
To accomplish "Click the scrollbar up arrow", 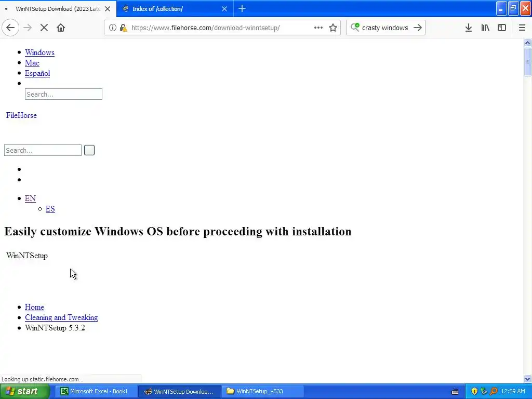I will coord(527,43).
